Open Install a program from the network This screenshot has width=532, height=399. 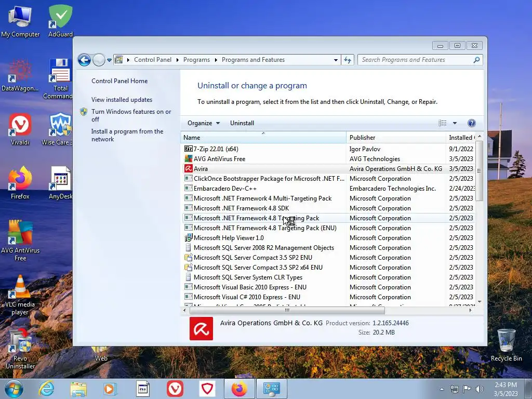(x=127, y=135)
